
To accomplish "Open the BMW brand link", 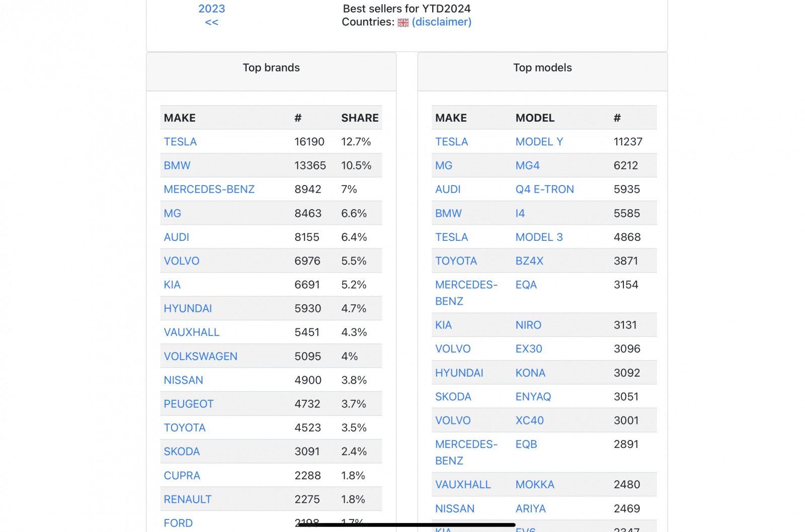I will click(x=177, y=165).
